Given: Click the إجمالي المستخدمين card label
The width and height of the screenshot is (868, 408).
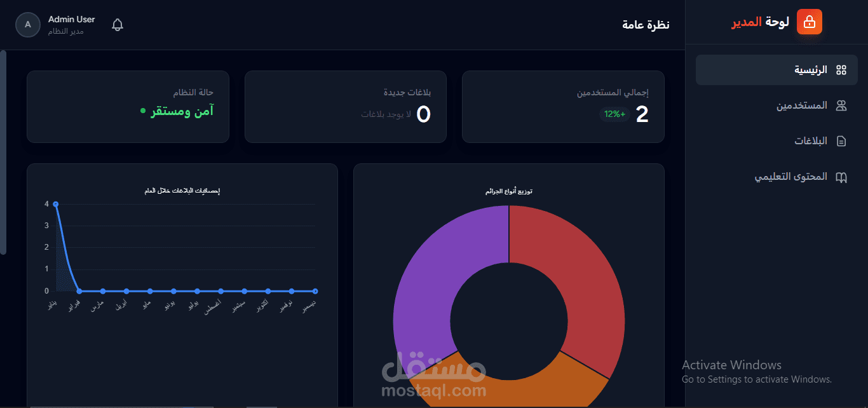Looking at the screenshot, I should coord(613,93).
